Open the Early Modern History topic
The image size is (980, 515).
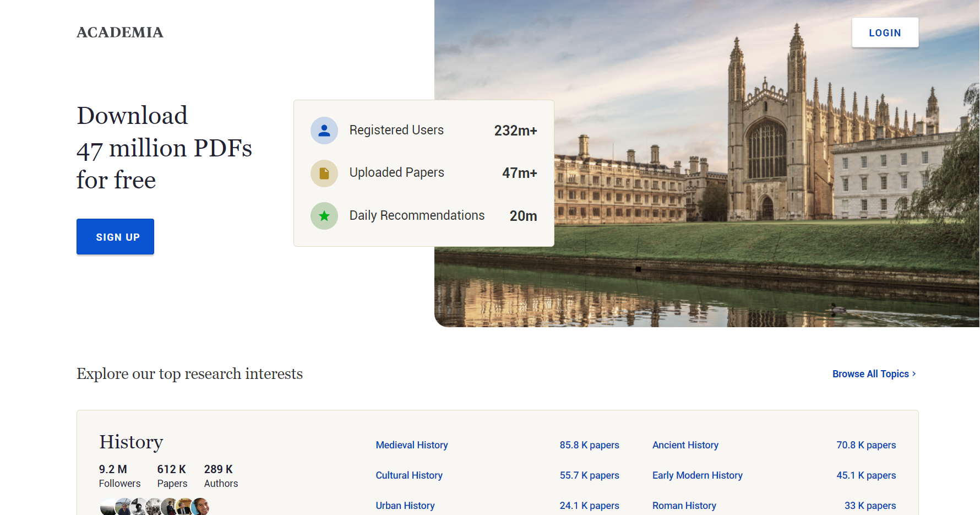pos(698,475)
